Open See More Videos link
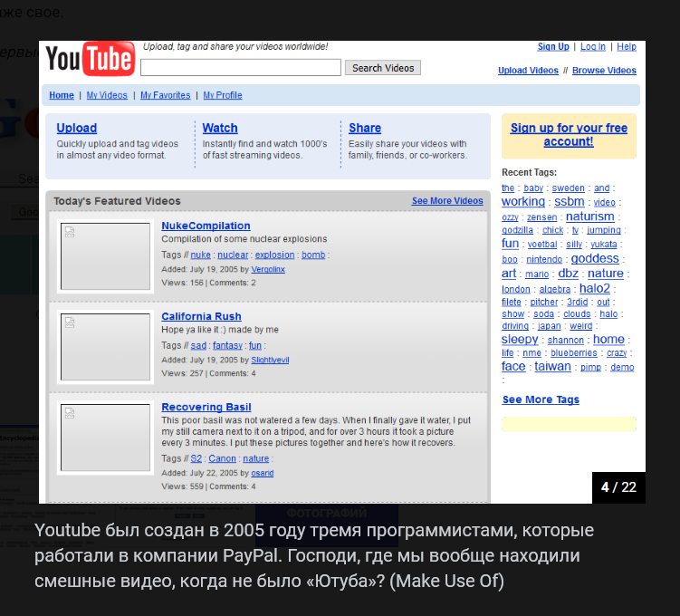 tap(447, 201)
